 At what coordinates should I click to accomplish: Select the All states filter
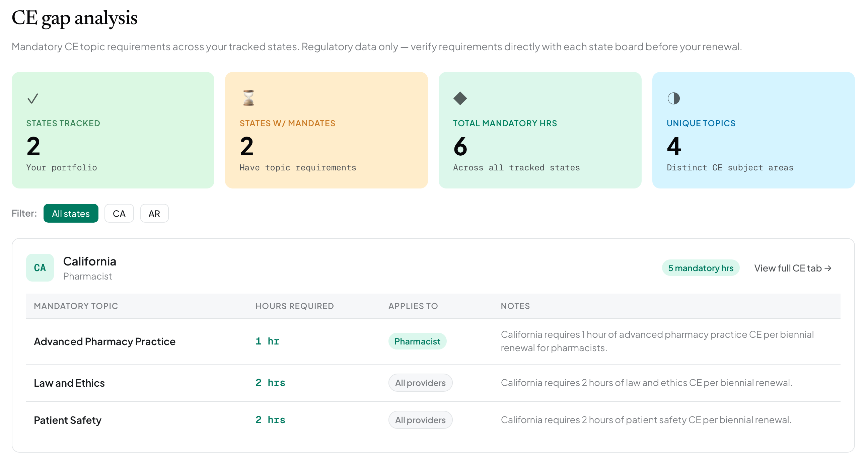71,213
